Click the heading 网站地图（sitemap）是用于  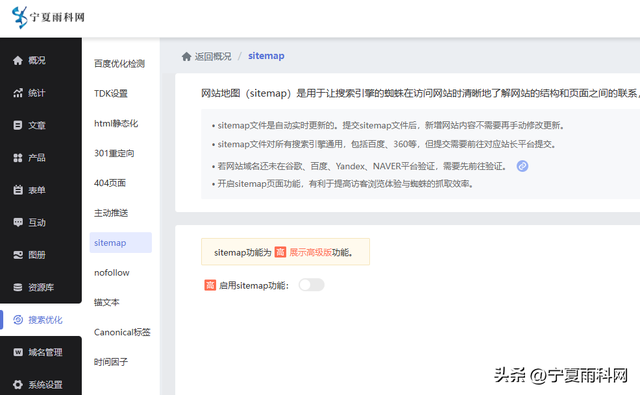(420, 93)
